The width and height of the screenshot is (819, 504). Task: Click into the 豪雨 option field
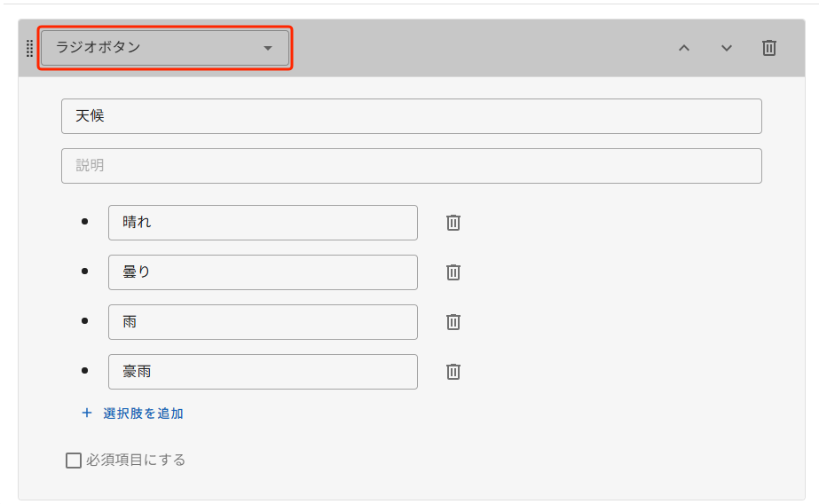(x=263, y=371)
